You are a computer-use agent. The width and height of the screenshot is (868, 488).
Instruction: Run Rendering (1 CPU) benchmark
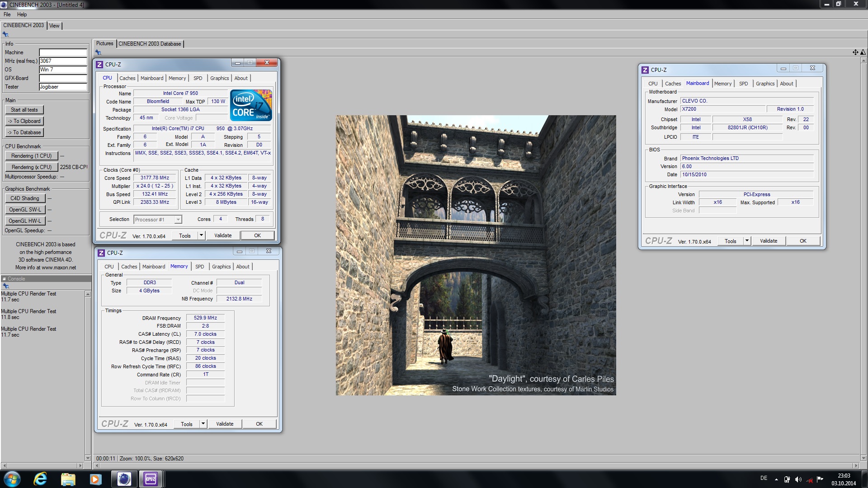[32, 156]
